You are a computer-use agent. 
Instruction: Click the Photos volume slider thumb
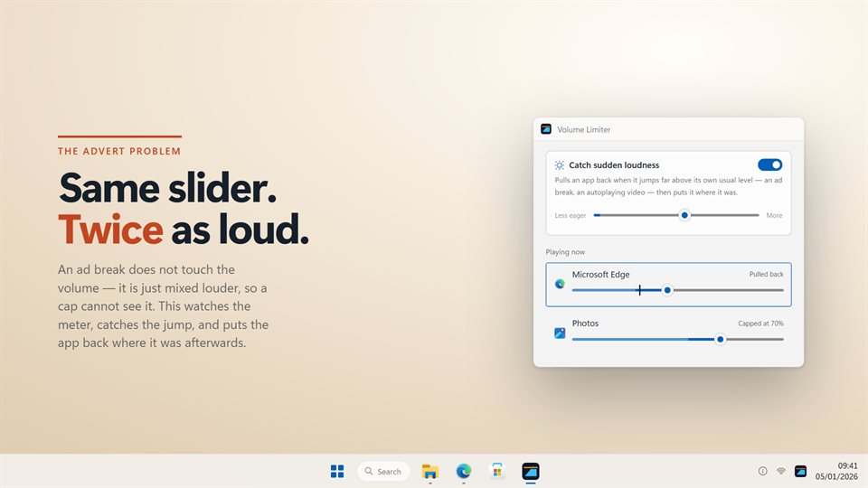(x=721, y=339)
